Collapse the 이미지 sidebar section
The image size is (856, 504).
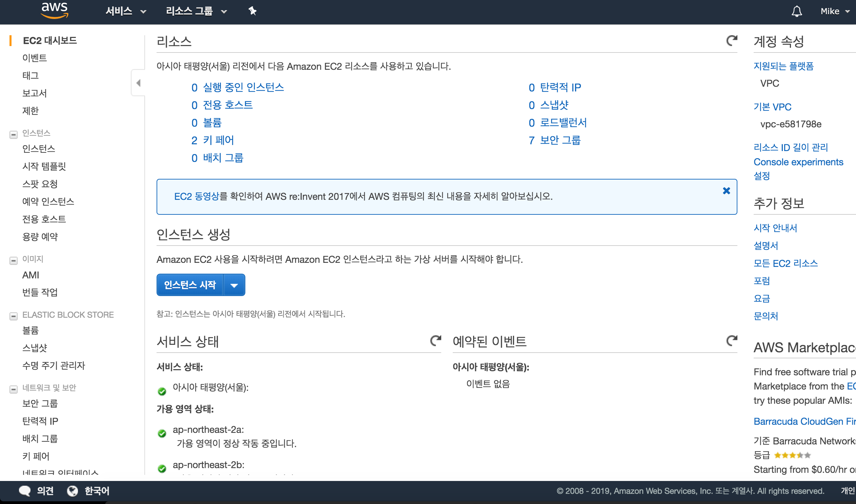(x=14, y=261)
